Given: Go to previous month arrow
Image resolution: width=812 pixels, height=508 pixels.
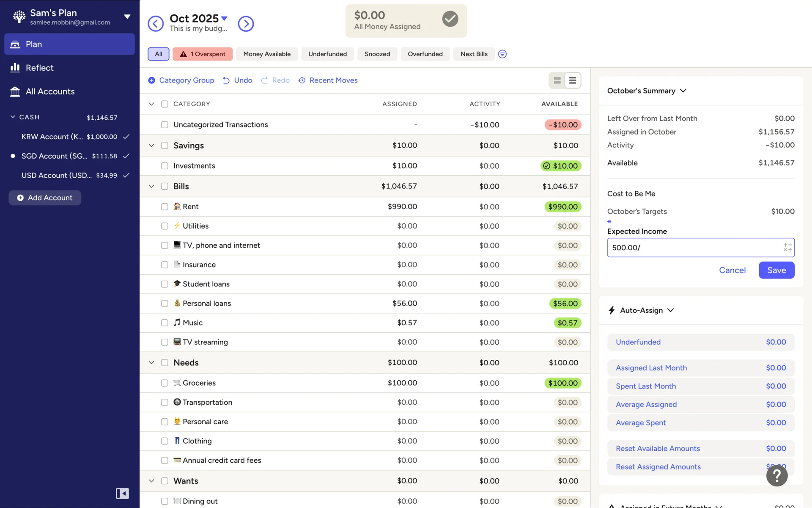Looking at the screenshot, I should pyautogui.click(x=156, y=24).
